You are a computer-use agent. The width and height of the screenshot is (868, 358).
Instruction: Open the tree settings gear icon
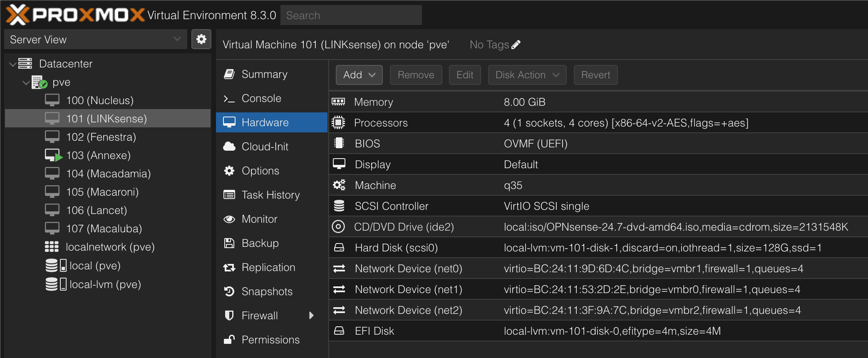(x=201, y=39)
